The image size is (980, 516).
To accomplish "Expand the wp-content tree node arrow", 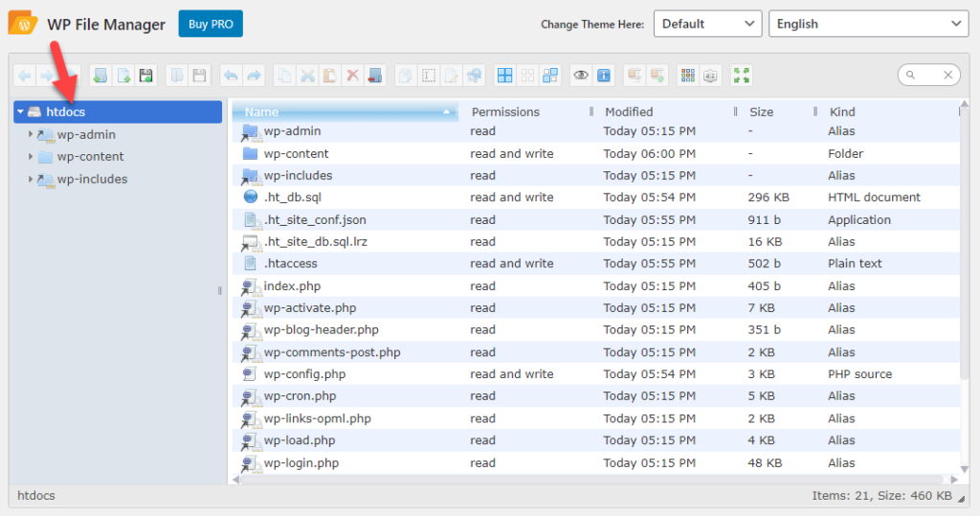I will (30, 156).
